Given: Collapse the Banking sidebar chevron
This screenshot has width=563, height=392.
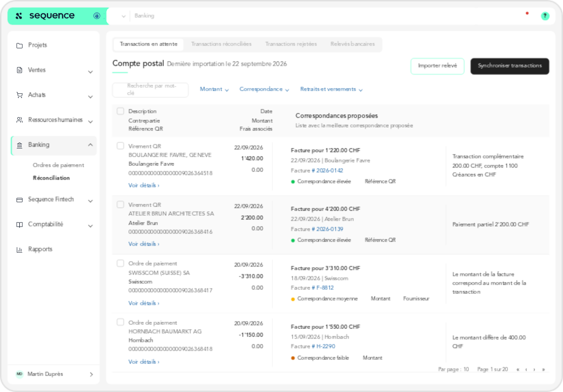Looking at the screenshot, I should point(90,145).
